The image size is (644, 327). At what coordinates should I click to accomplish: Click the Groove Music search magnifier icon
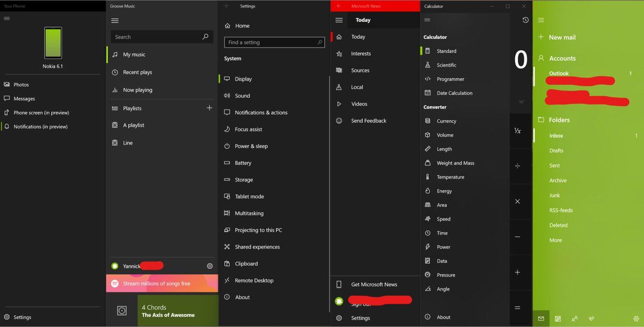tap(206, 37)
